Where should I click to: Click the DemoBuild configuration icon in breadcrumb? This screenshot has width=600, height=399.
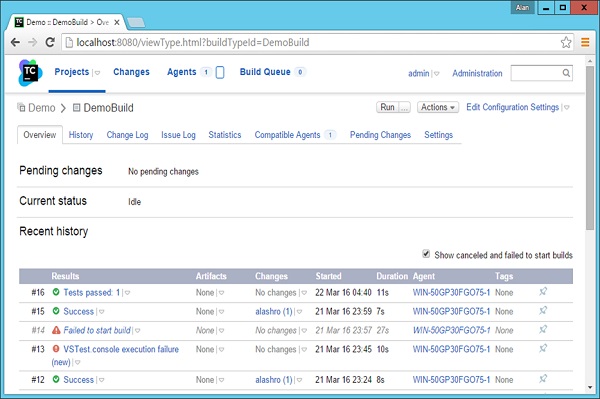[x=76, y=107]
